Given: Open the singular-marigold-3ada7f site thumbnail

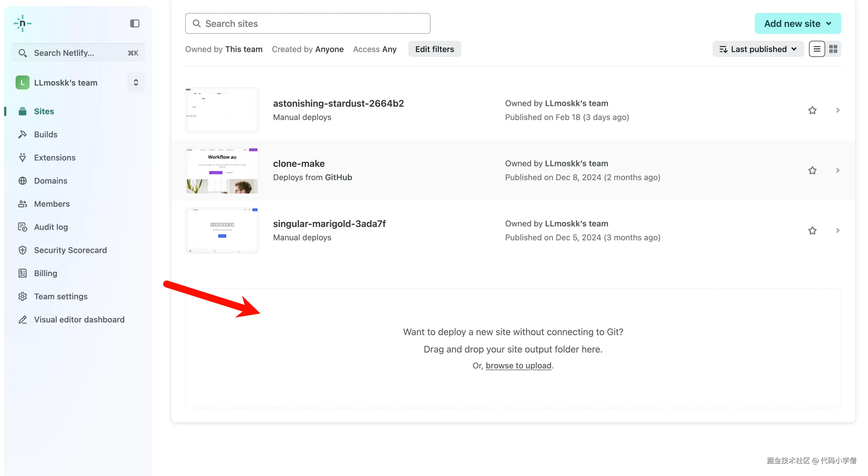Looking at the screenshot, I should [222, 230].
